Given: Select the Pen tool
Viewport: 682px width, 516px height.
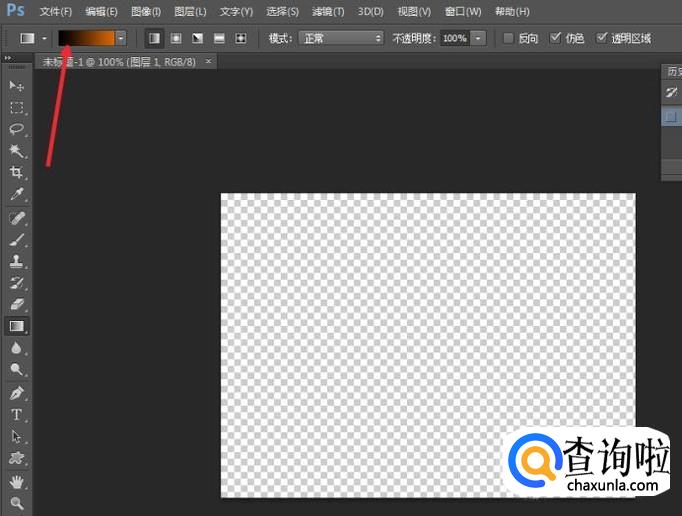Looking at the screenshot, I should click(17, 393).
